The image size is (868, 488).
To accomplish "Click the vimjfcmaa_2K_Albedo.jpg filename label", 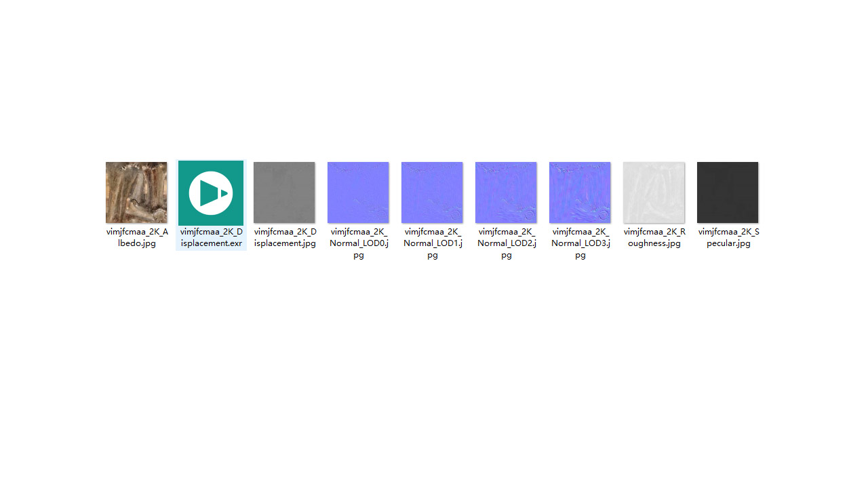I will click(x=136, y=237).
